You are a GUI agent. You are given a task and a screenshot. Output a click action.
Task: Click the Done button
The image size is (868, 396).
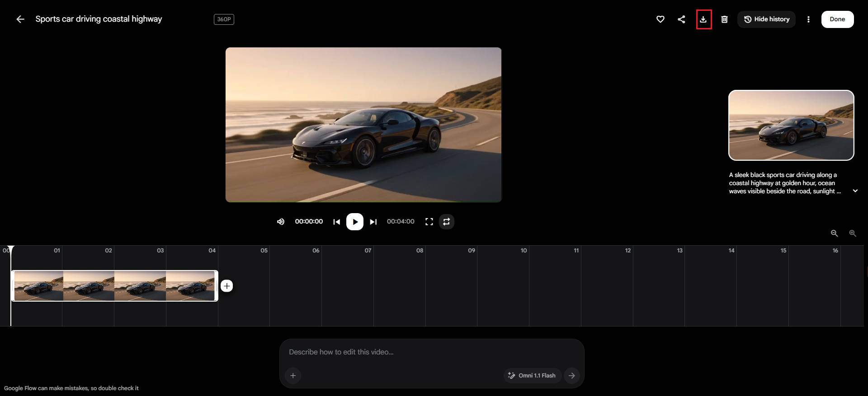click(x=837, y=19)
